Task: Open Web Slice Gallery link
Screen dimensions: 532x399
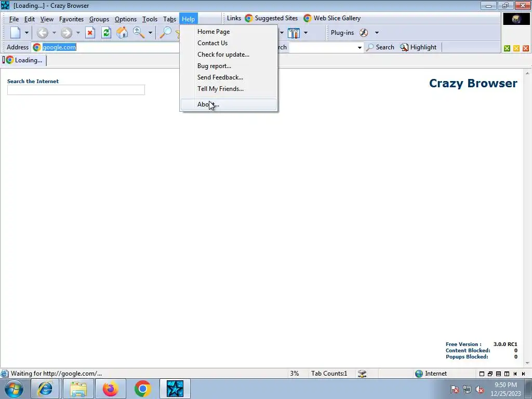Action: tap(332, 18)
